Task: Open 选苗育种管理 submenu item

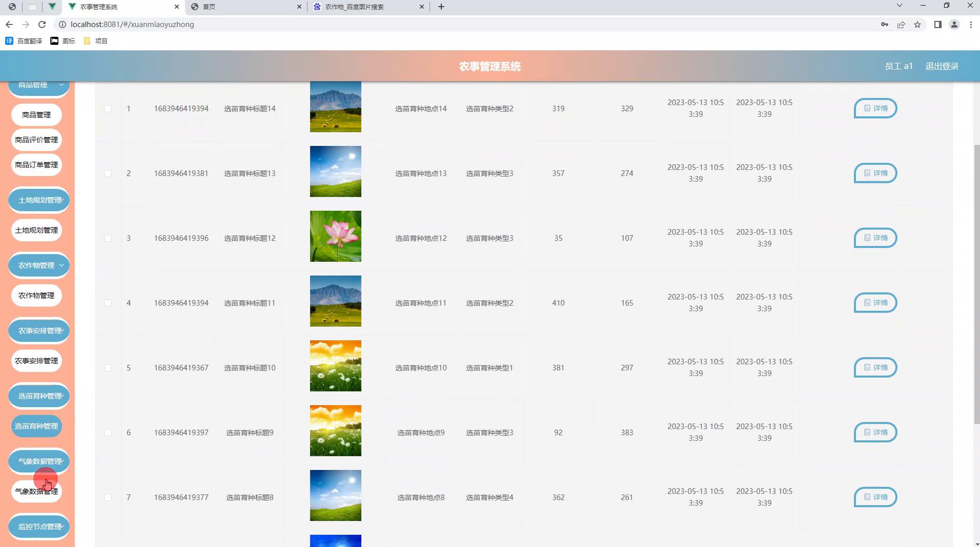Action: [x=36, y=426]
